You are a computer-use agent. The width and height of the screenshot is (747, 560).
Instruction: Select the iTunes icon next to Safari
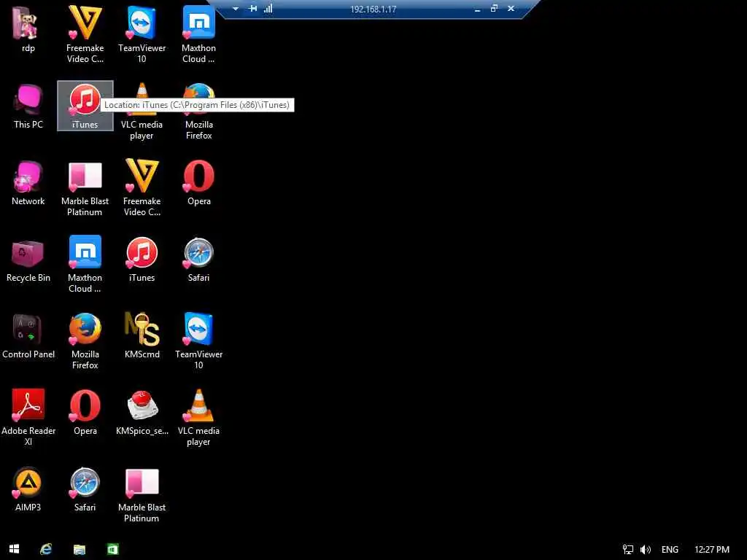(x=142, y=260)
